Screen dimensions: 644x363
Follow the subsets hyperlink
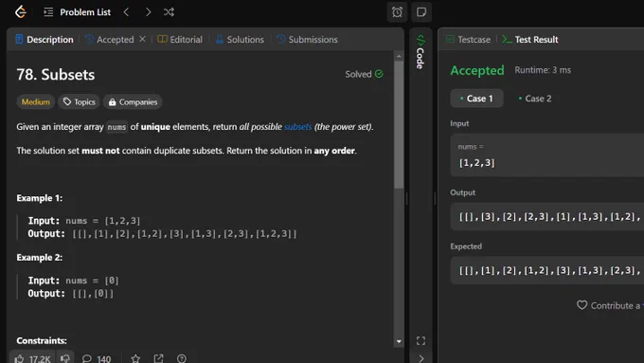(x=297, y=127)
